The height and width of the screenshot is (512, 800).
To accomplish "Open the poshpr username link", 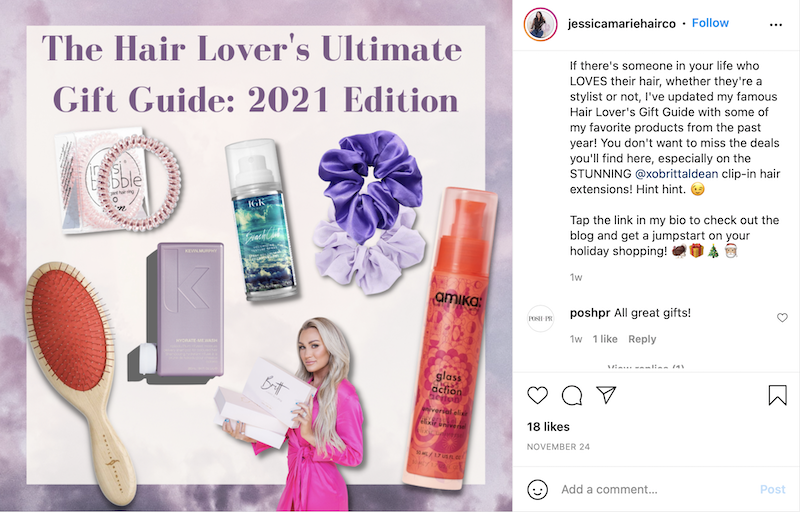I will 590,313.
